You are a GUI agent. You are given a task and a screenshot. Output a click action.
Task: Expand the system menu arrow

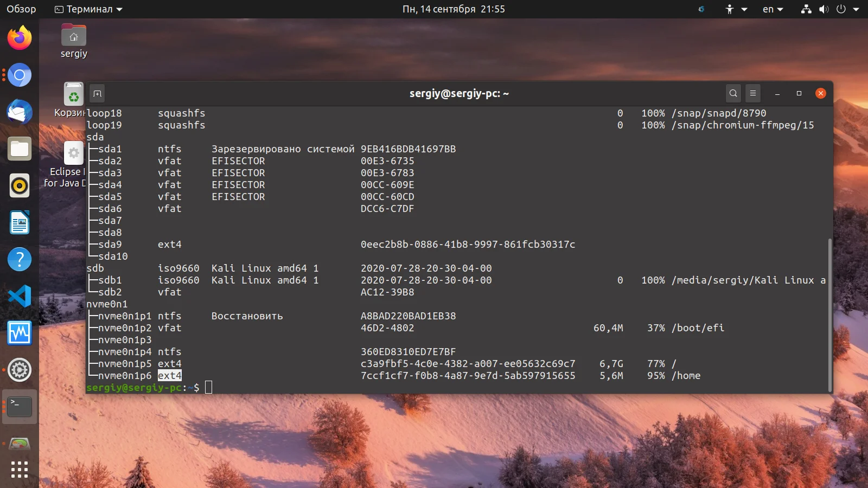click(856, 9)
